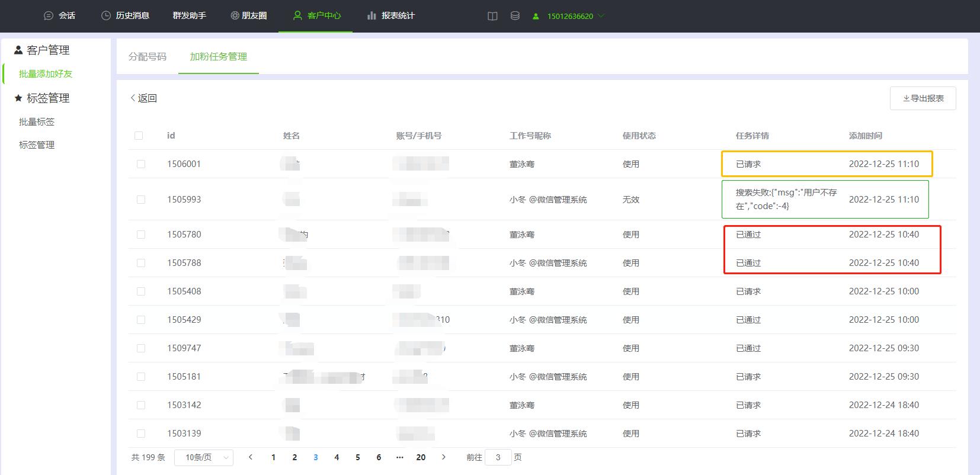980x475 pixels.
Task: Click the 姓名 column header
Action: [292, 136]
